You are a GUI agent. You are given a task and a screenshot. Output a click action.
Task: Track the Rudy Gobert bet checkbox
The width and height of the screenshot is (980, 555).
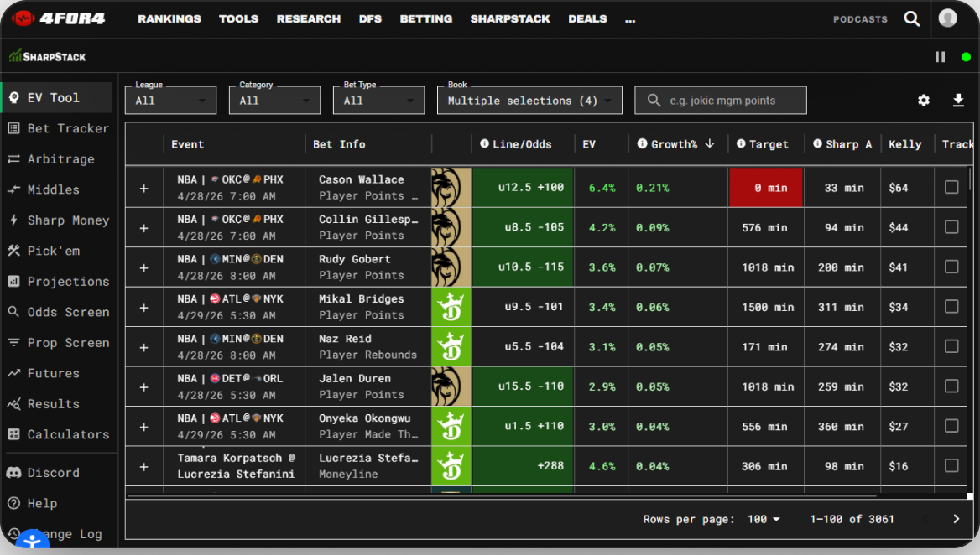[x=951, y=267]
